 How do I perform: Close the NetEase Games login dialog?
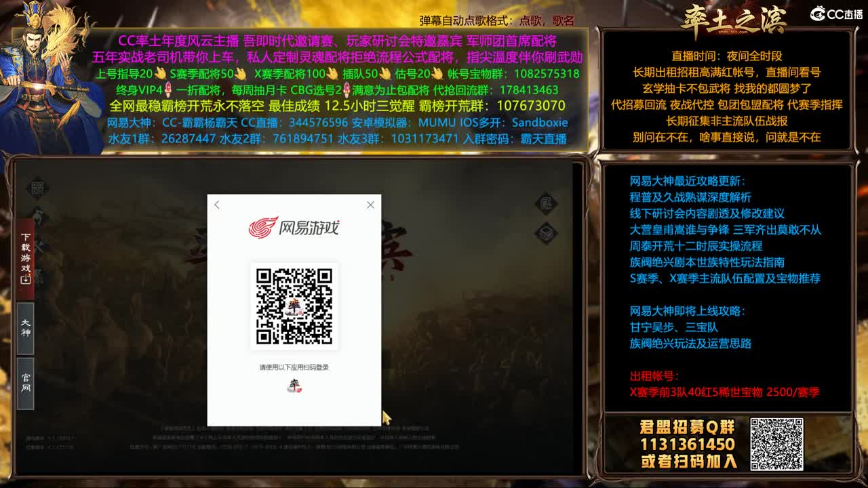tap(370, 205)
